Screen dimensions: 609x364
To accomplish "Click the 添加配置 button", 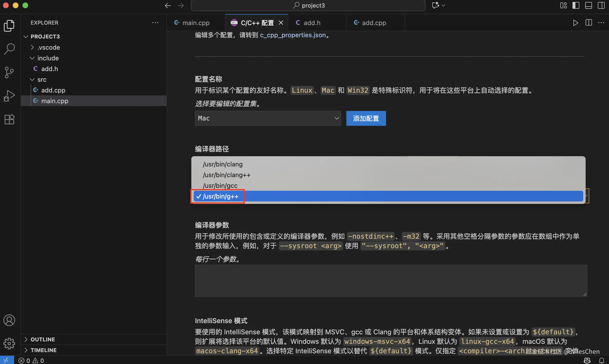I will click(366, 118).
